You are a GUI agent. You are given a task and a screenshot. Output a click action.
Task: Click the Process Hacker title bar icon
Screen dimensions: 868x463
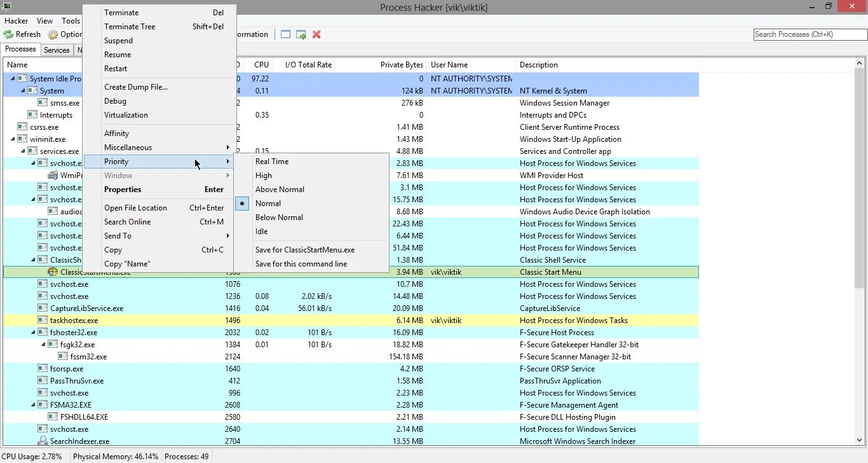[6, 6]
